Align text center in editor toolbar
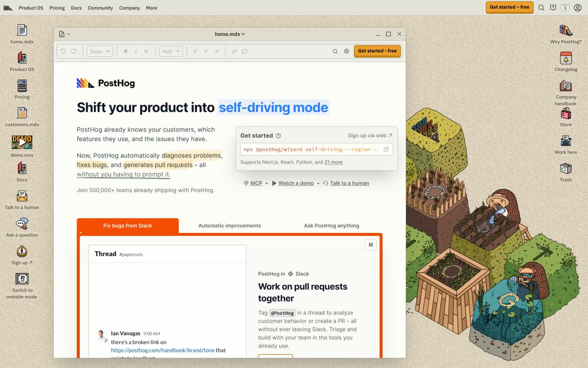 206,51
